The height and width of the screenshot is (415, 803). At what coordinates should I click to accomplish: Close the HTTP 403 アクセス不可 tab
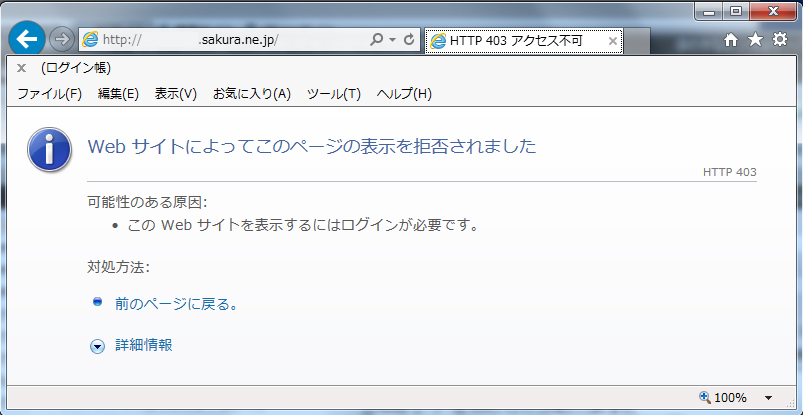[614, 41]
